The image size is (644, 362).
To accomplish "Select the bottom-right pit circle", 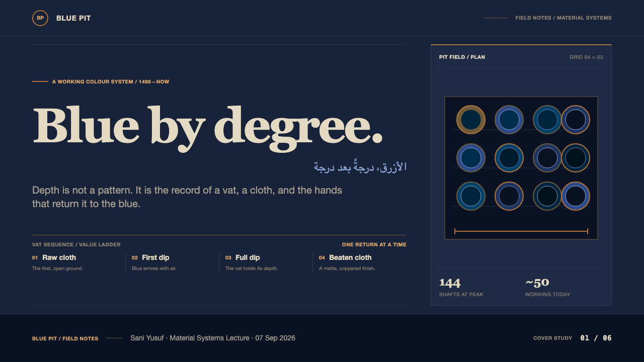I will 576,196.
